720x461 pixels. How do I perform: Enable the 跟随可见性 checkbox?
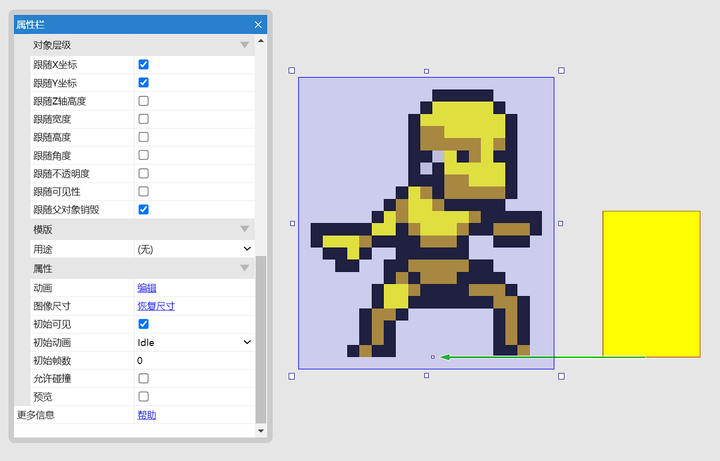[143, 191]
